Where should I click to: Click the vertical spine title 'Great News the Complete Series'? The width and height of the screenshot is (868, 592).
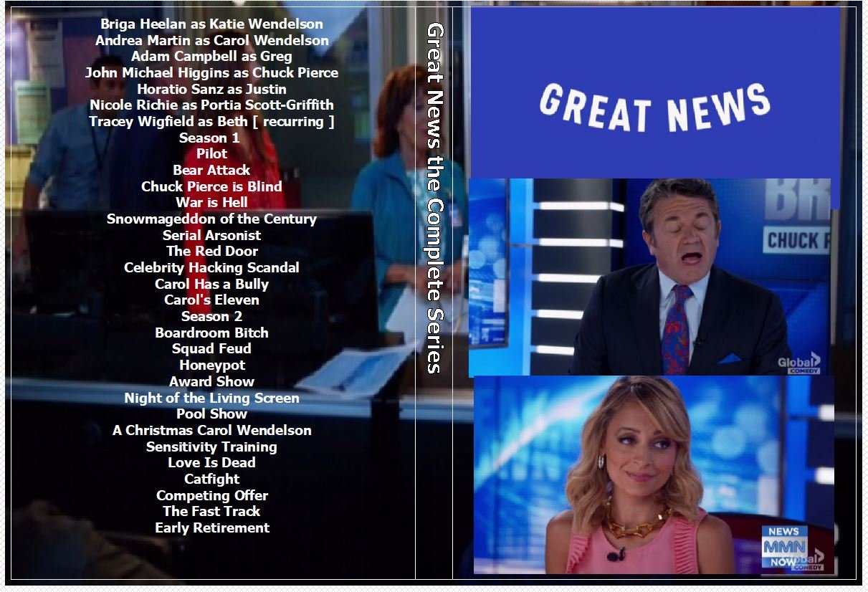pos(435,199)
